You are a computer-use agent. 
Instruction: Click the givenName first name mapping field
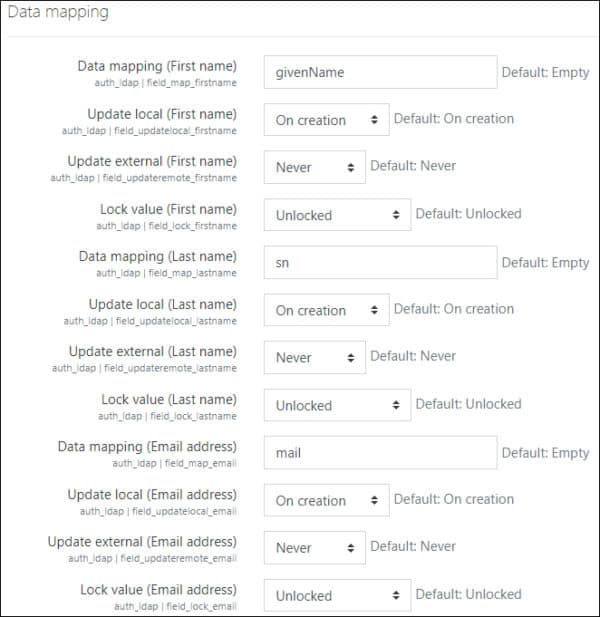380,72
